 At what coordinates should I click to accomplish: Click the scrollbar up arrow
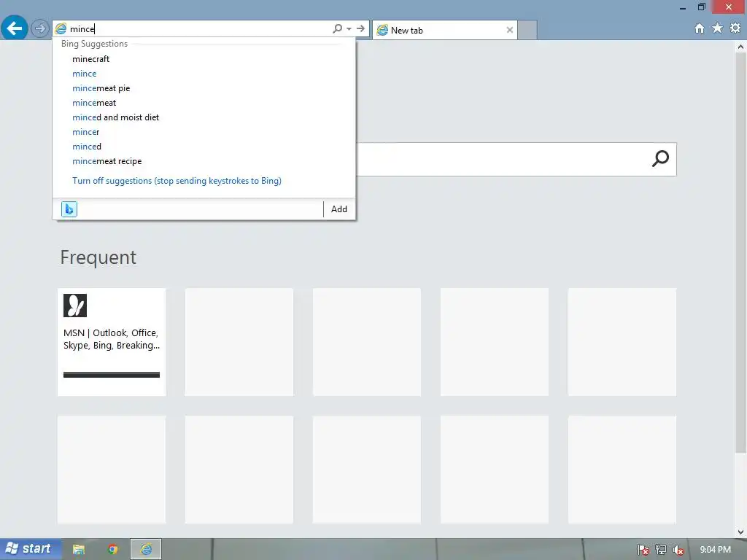point(740,47)
